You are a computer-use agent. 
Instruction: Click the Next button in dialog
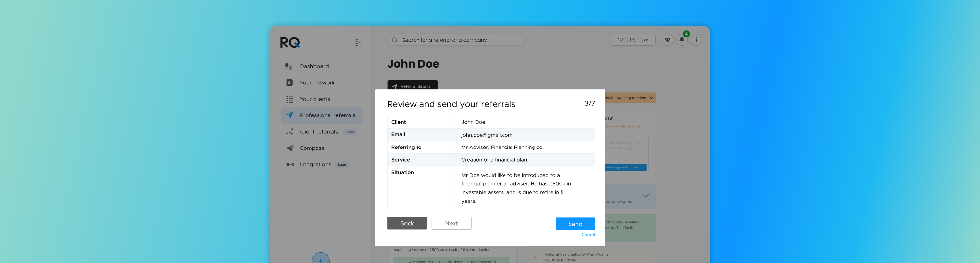(x=451, y=223)
